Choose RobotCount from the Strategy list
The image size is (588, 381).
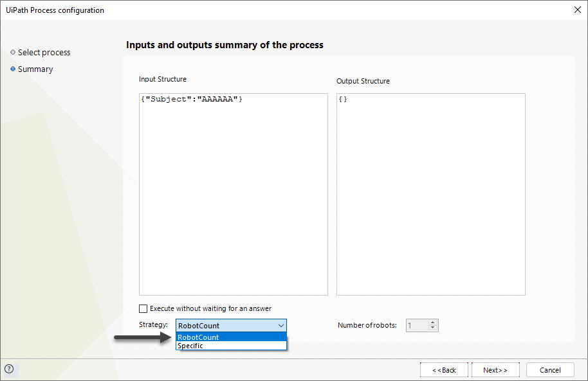[x=231, y=337]
